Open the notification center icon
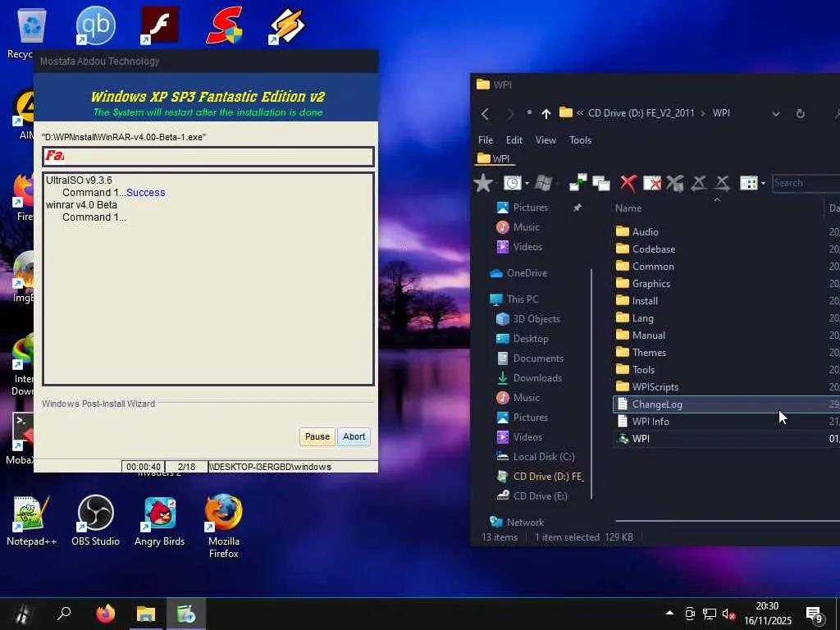 coord(815,614)
